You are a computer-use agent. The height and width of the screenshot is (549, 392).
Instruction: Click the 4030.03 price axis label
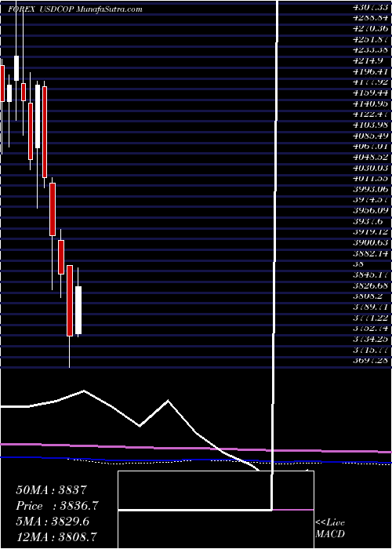[370, 169]
